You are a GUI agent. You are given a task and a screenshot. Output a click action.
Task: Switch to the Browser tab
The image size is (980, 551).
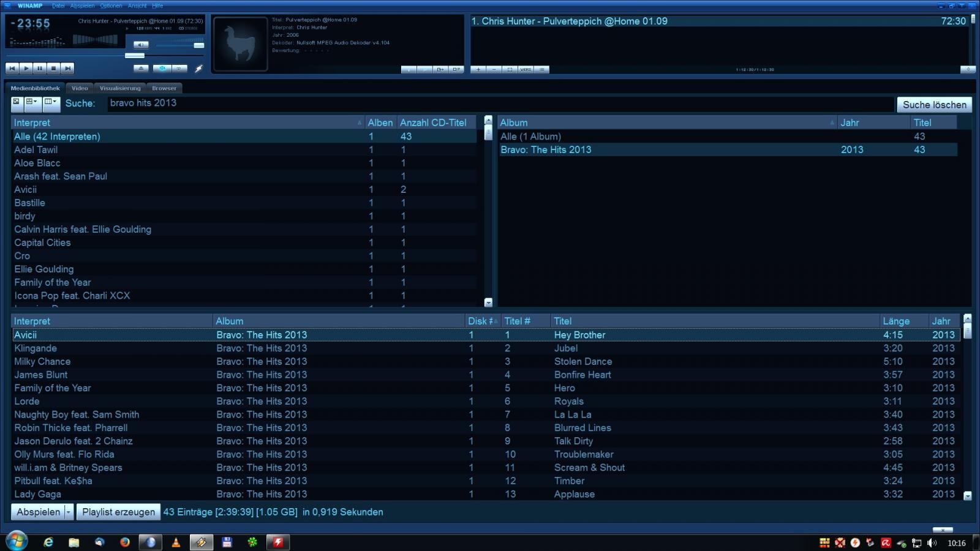point(164,88)
